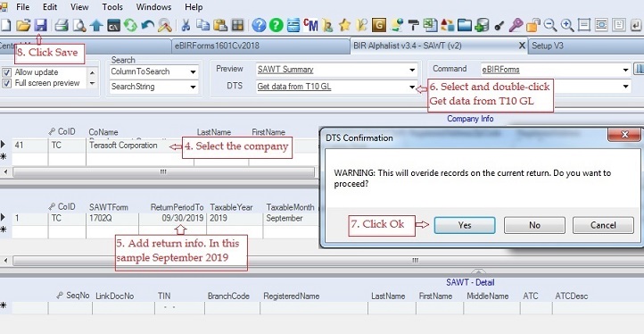Click the yellow star favorites icon

344,26
